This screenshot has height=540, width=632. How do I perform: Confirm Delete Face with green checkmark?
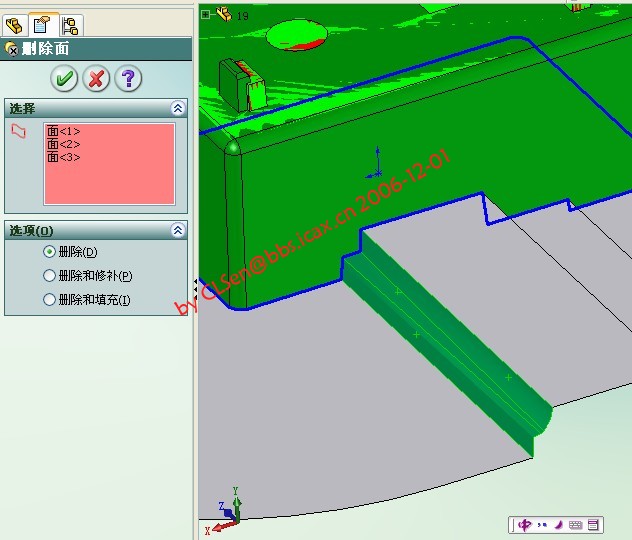pos(64,78)
